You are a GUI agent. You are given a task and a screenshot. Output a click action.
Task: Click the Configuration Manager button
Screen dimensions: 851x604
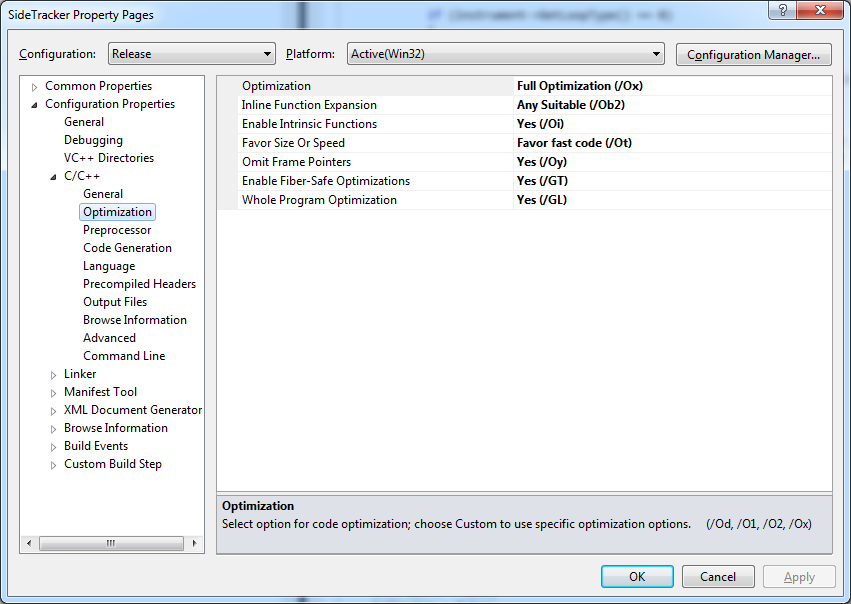[753, 55]
